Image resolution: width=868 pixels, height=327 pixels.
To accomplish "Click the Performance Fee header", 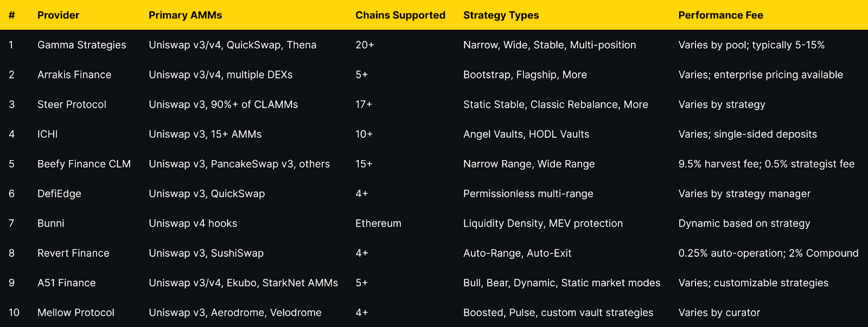I will tap(720, 15).
